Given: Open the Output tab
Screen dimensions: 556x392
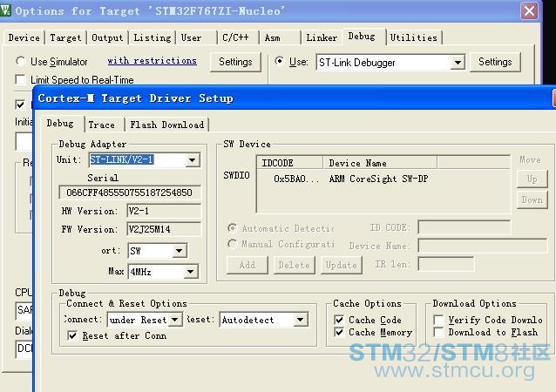Looking at the screenshot, I should pyautogui.click(x=107, y=37).
